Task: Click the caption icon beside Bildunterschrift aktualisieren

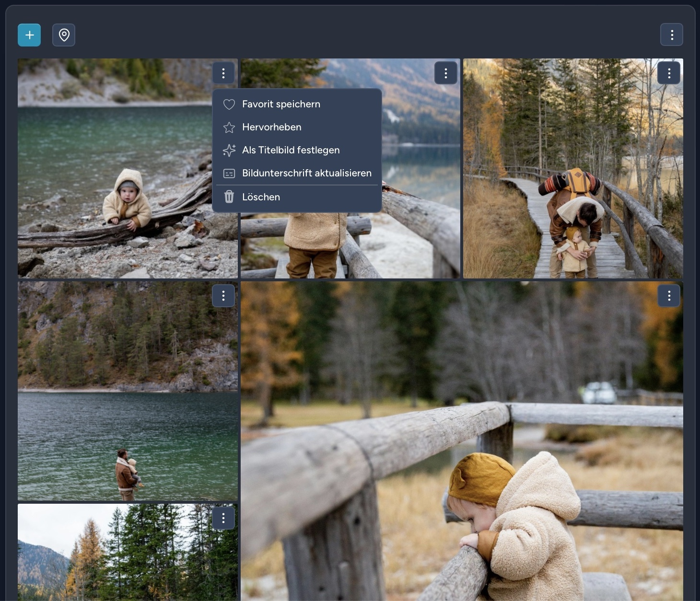Action: 229,173
